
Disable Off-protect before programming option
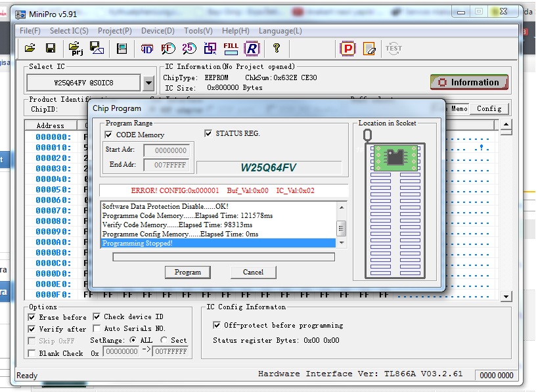[x=217, y=325]
